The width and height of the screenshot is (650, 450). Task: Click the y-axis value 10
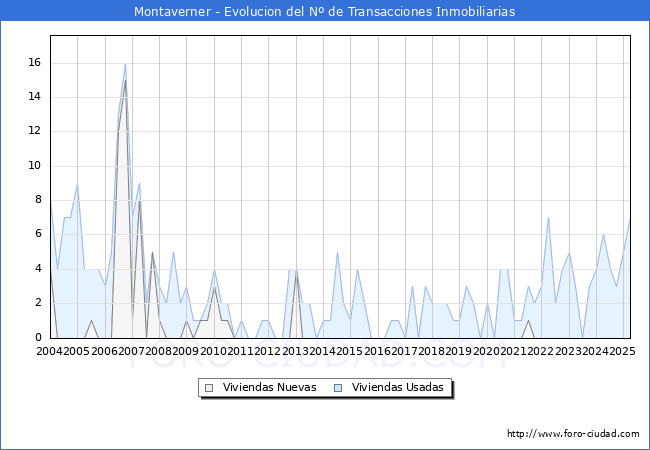[x=34, y=166]
